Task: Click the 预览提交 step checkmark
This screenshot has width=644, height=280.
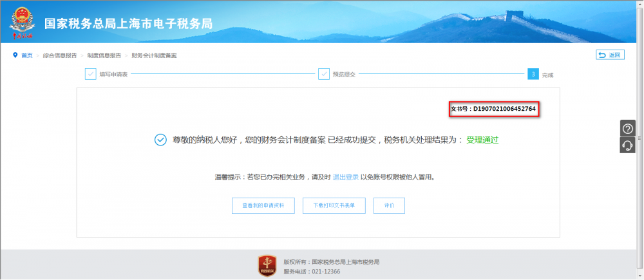Action: [x=324, y=74]
